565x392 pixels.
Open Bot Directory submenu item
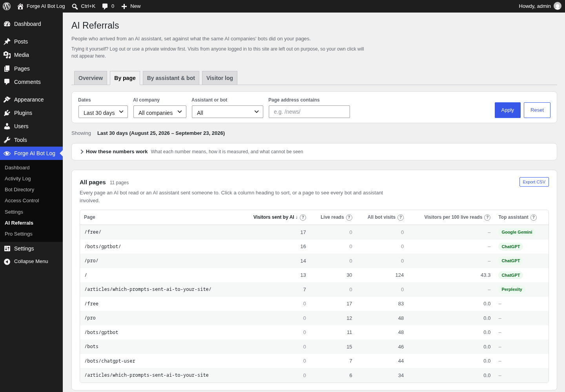point(20,190)
